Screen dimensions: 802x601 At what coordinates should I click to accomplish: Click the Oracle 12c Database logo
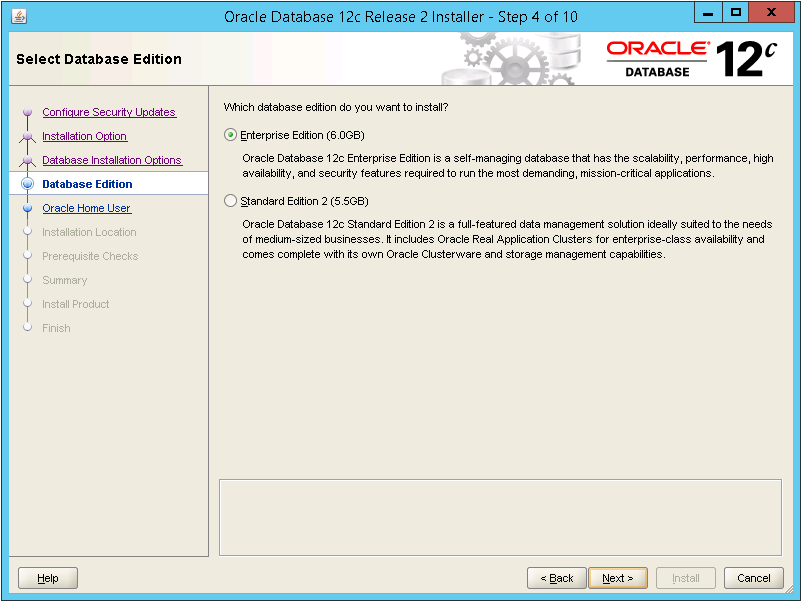tap(691, 59)
